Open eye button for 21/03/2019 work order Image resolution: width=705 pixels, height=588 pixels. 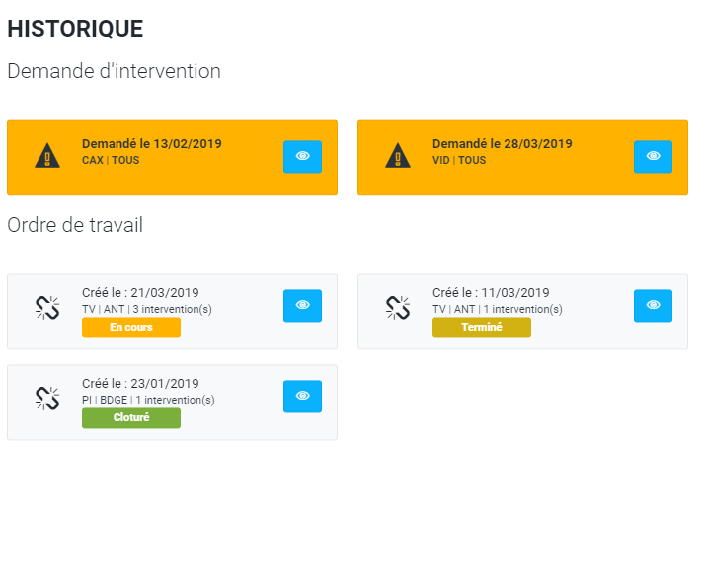[x=302, y=306]
